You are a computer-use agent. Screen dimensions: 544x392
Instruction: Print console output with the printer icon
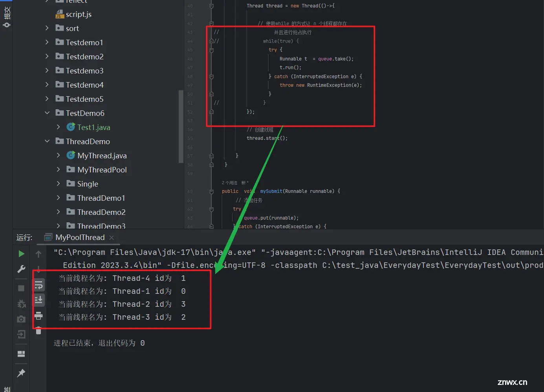(x=38, y=315)
